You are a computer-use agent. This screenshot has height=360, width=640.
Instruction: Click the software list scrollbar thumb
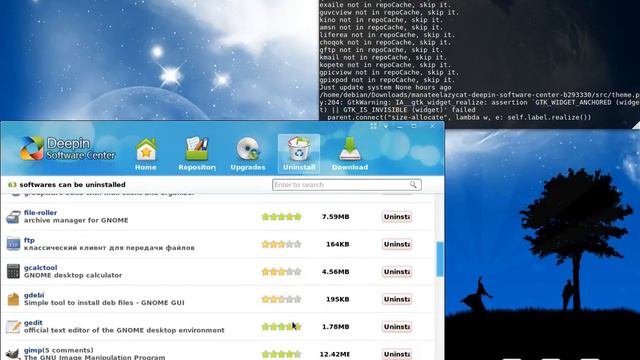click(x=440, y=259)
